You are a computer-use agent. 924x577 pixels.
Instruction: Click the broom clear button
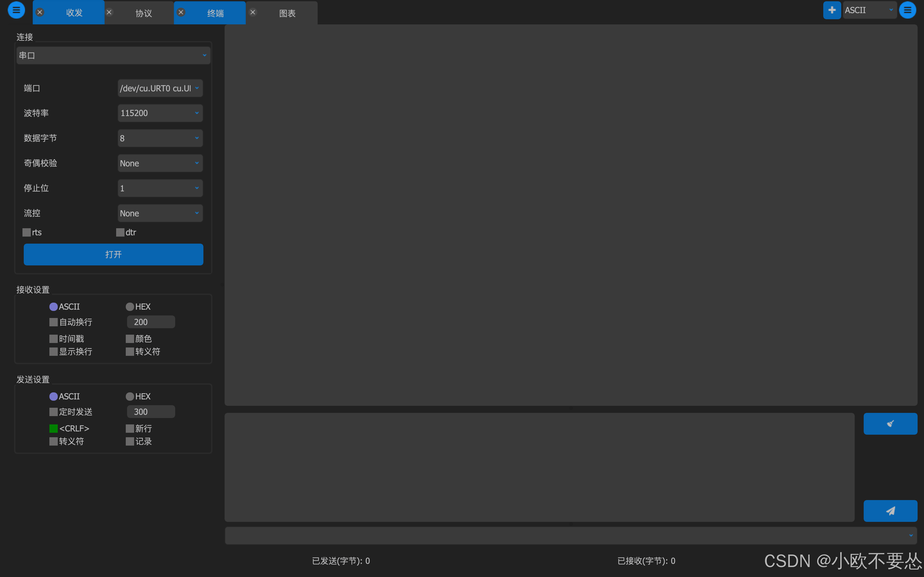click(890, 423)
